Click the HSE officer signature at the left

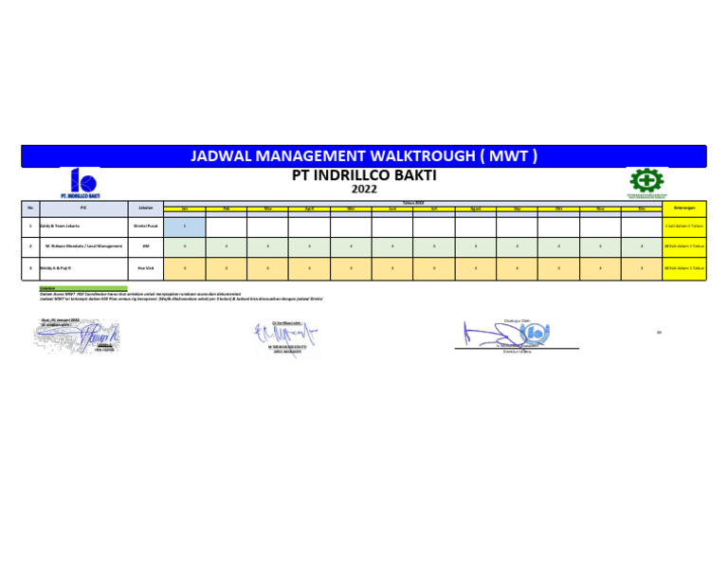[77, 336]
